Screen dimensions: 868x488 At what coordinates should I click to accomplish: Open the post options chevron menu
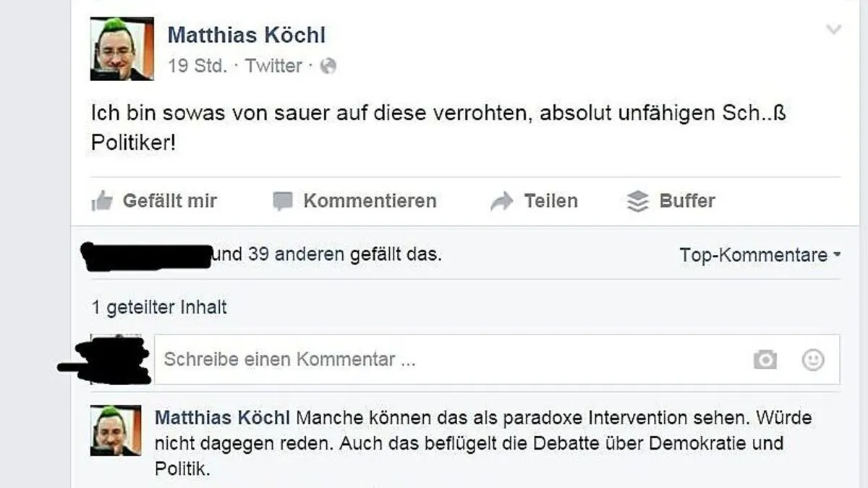coord(834,30)
